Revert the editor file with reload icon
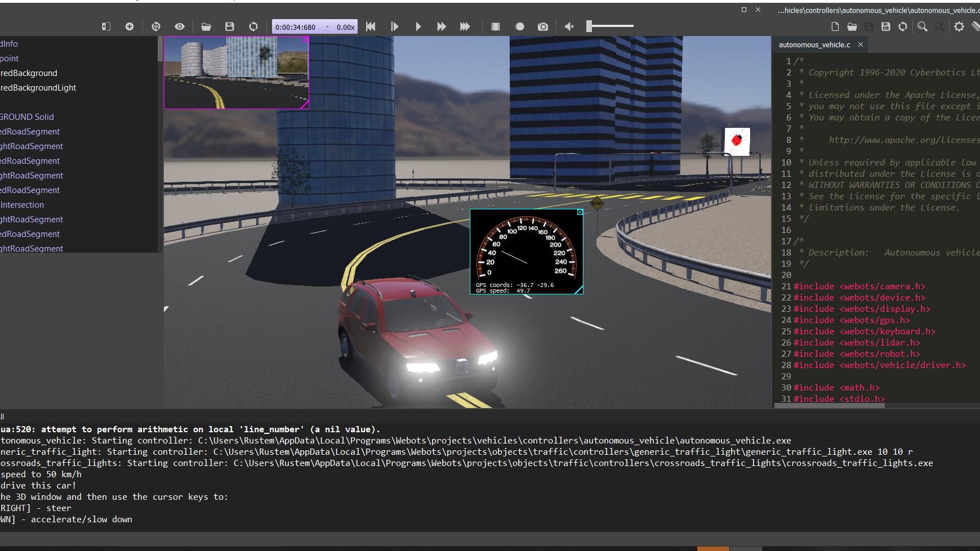The width and height of the screenshot is (980, 551). point(903,26)
